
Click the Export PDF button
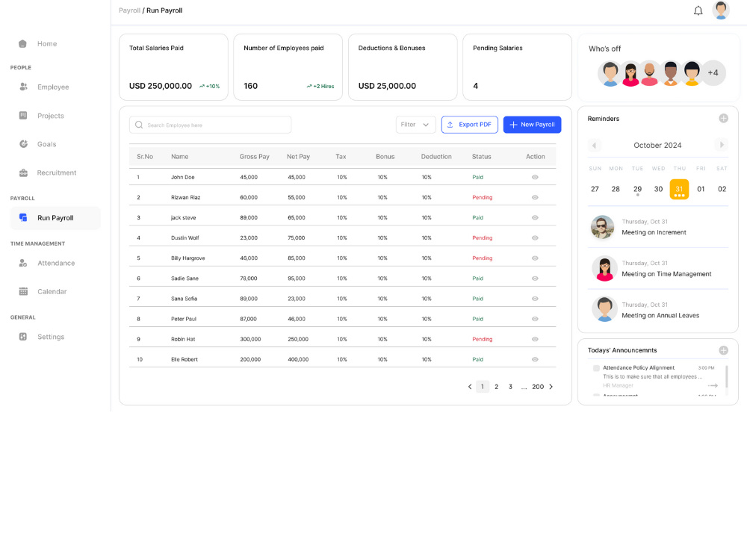tap(470, 125)
